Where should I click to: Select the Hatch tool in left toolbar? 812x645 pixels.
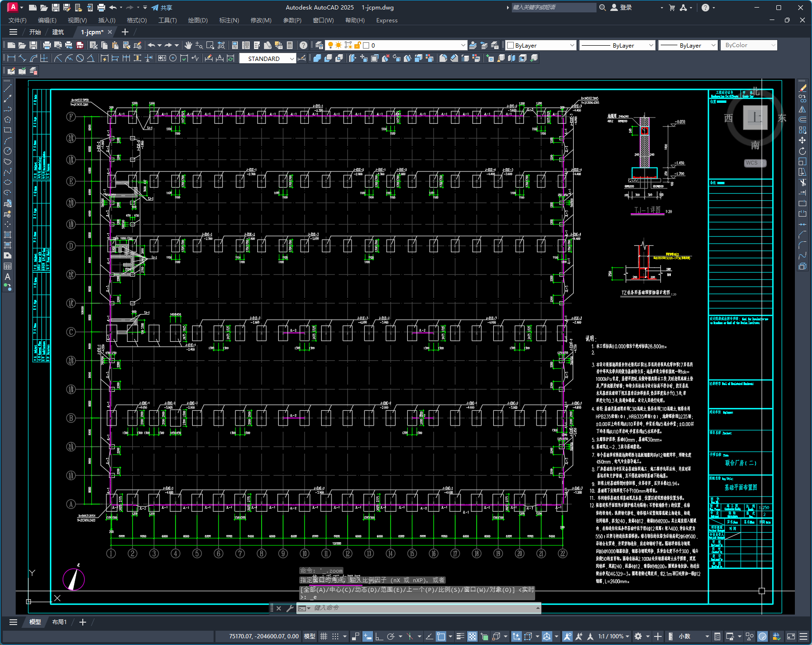[8, 235]
